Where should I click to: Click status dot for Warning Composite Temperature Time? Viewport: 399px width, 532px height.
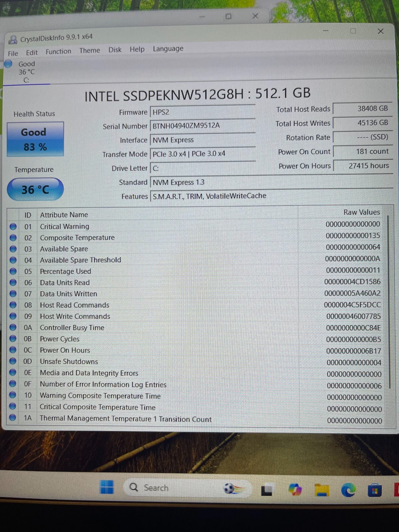[13, 395]
